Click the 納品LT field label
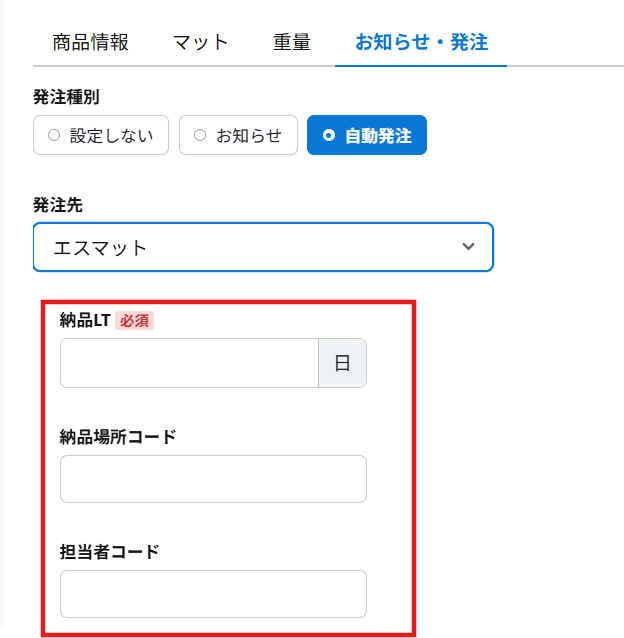The height and width of the screenshot is (638, 624). [x=84, y=321]
